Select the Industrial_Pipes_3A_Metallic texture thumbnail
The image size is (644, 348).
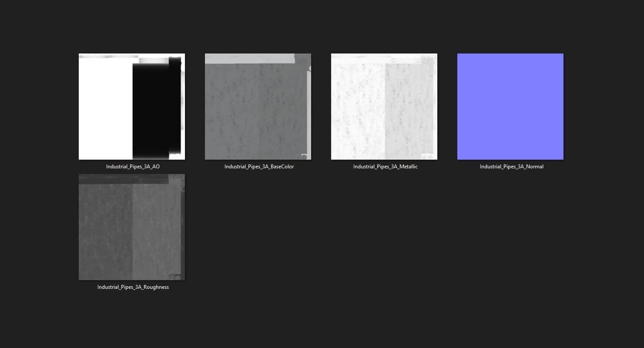click(x=384, y=107)
